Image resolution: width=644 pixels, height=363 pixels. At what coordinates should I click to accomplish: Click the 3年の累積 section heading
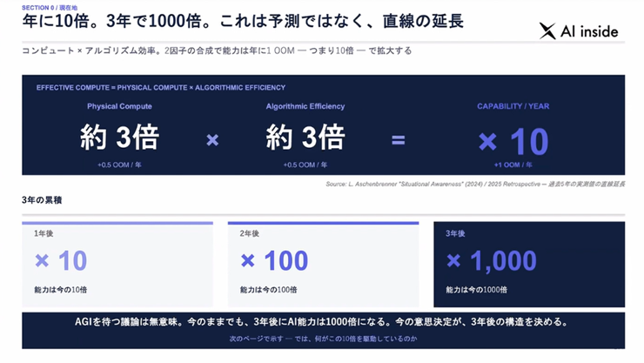pos(42,200)
